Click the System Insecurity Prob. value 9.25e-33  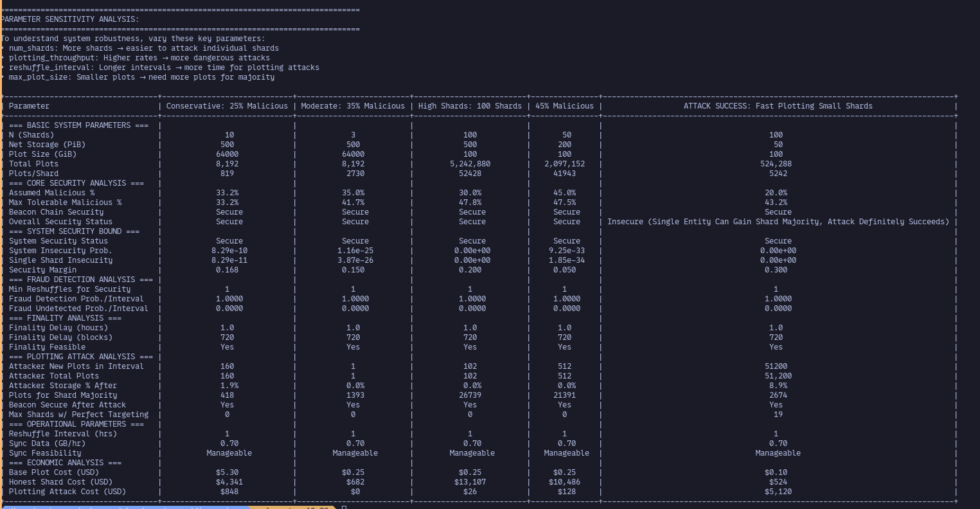pos(567,251)
